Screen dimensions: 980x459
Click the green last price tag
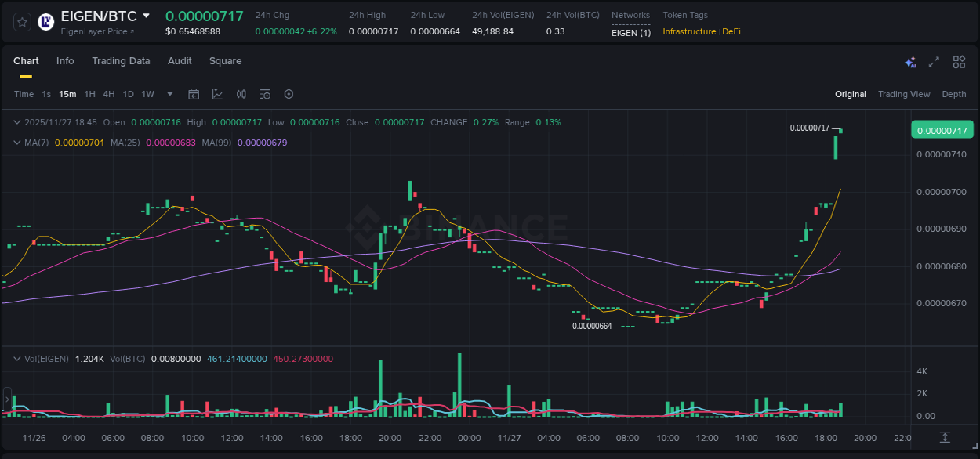pos(942,128)
